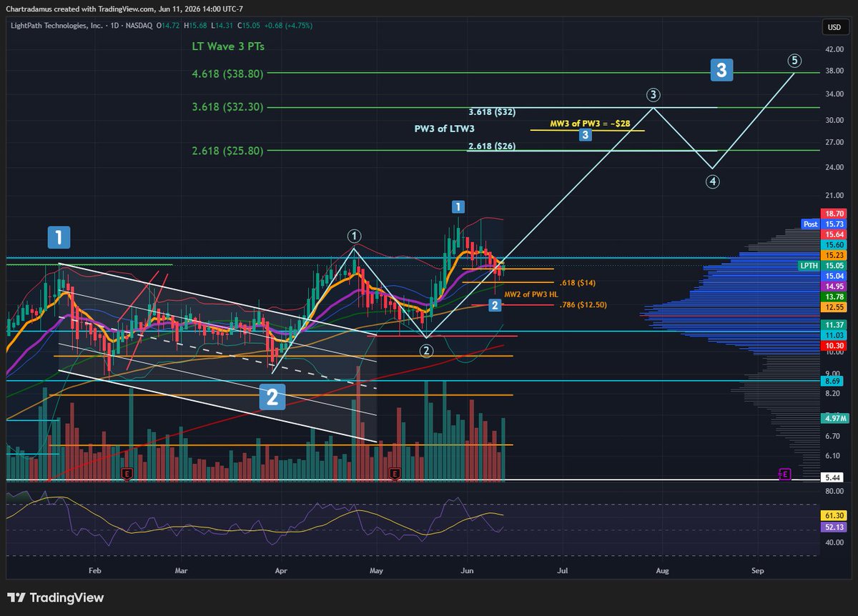
Task: Select the circled 1 wave marker
Action: [354, 236]
